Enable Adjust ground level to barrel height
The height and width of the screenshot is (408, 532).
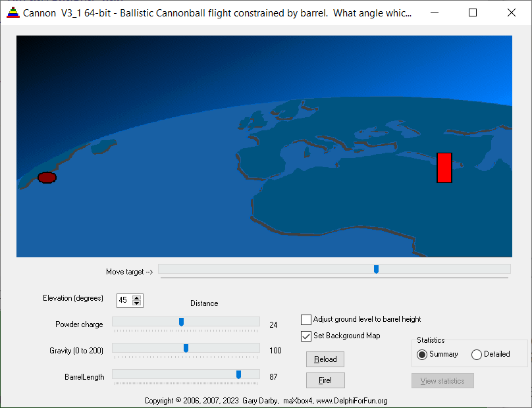(x=306, y=320)
